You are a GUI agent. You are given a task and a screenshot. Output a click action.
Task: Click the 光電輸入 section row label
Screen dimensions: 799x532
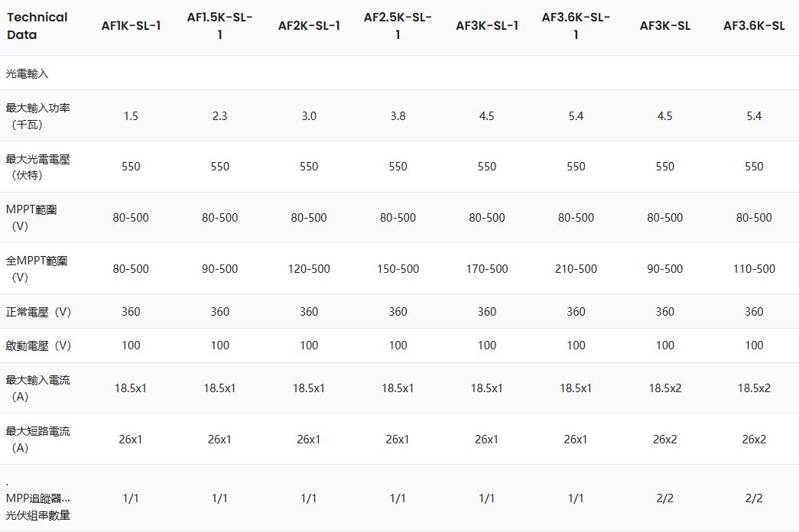(28, 73)
